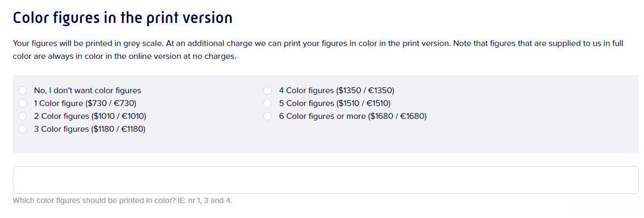Image resolution: width=644 pixels, height=218 pixels.
Task: Focus the color figures text input field
Action: tap(325, 180)
